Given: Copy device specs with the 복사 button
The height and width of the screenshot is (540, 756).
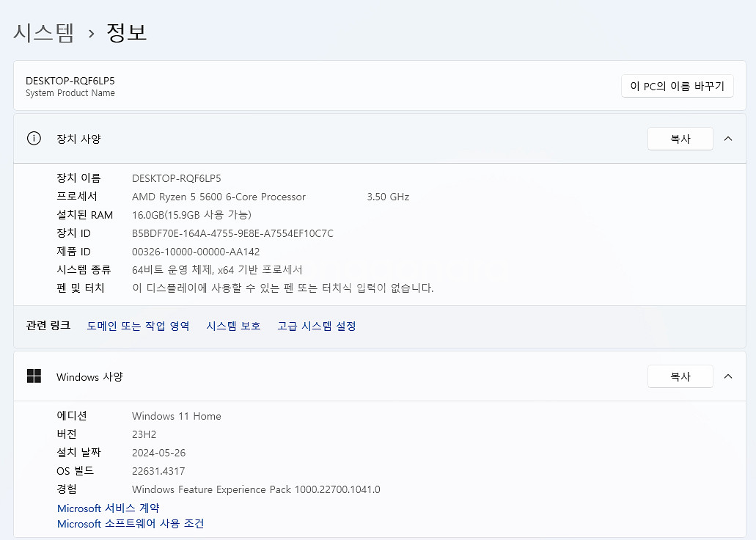Looking at the screenshot, I should click(x=680, y=139).
